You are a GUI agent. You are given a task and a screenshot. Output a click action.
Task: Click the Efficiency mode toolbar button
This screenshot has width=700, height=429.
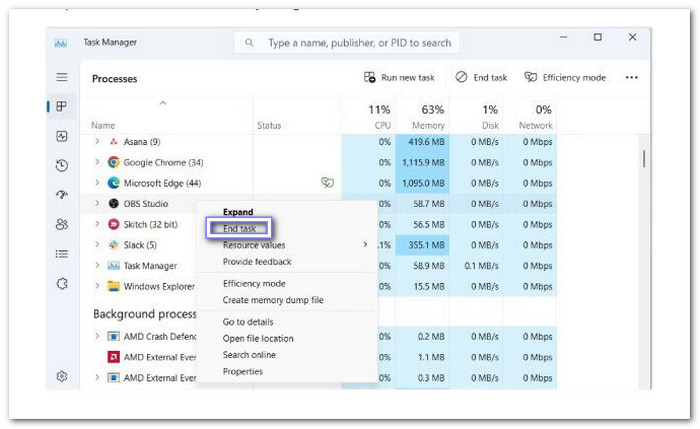pos(565,78)
